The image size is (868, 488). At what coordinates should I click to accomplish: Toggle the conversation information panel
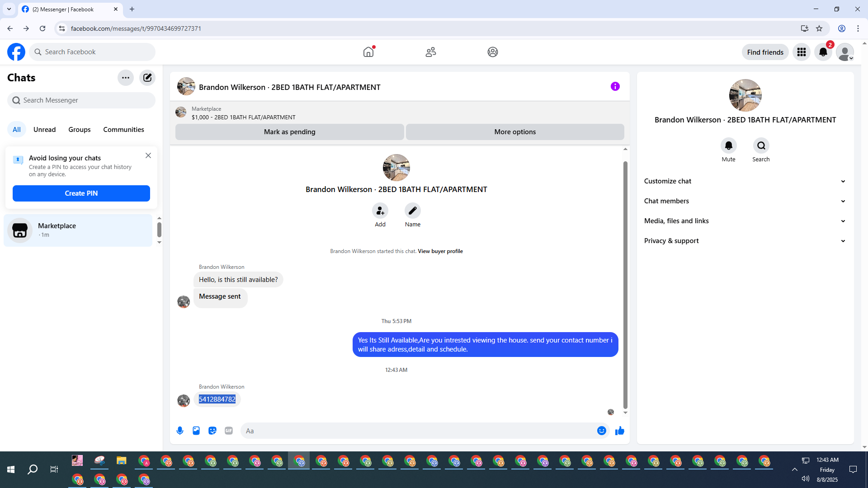point(615,86)
